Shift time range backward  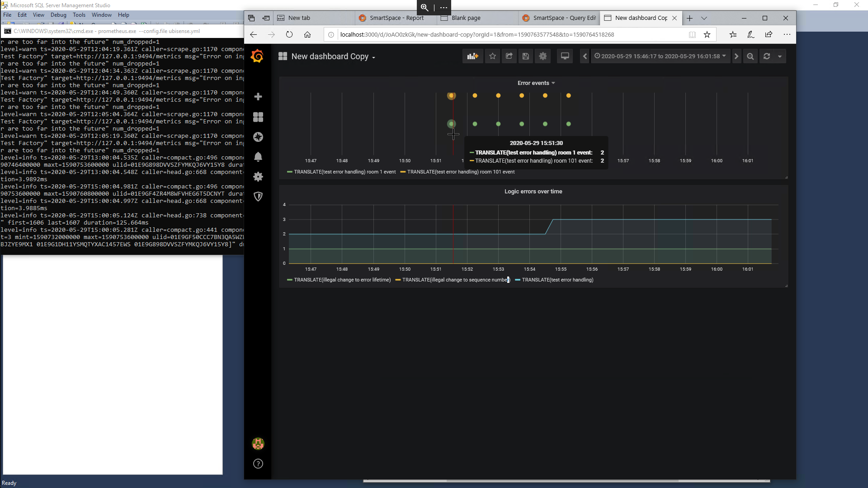coord(585,56)
